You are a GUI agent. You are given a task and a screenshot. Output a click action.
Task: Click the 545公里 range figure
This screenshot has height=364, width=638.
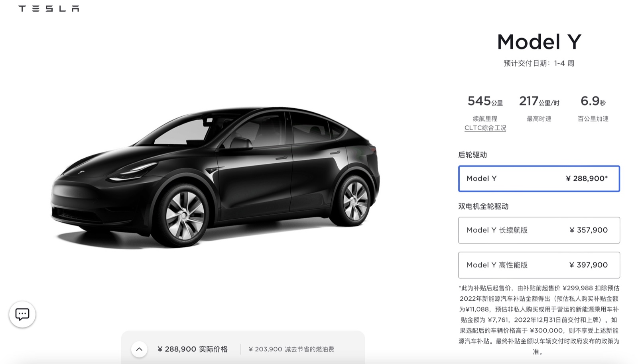pyautogui.click(x=485, y=101)
